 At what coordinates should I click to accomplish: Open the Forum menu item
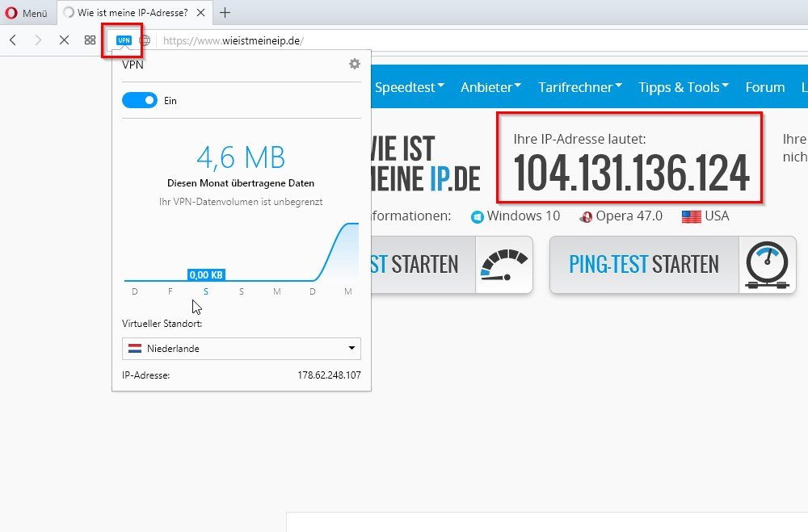click(x=764, y=87)
